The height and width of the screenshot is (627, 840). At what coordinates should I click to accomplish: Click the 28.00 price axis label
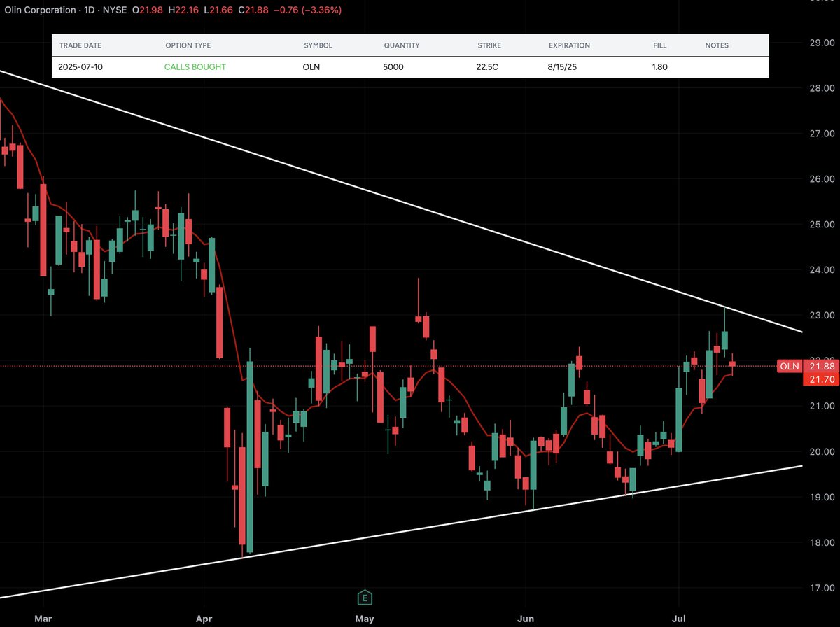tap(820, 88)
